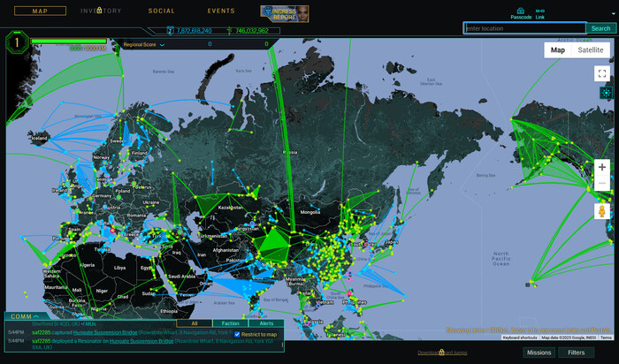Select the Faction comm tab
This screenshot has width=619, height=364.
click(231, 323)
